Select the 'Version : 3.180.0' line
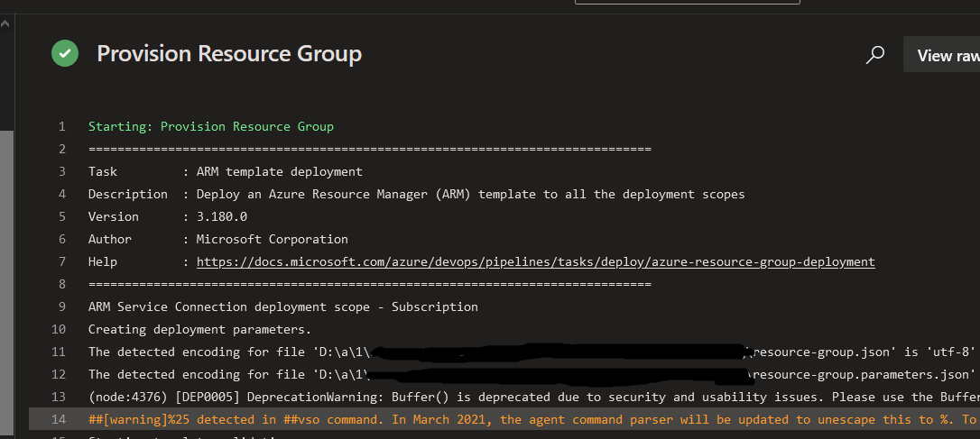This screenshot has width=980, height=439. [168, 216]
